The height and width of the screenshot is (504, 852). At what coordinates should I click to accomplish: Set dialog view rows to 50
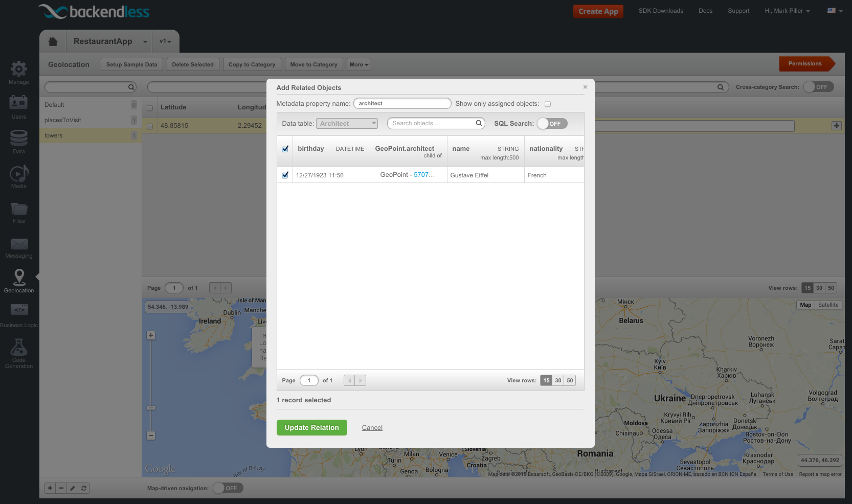[570, 380]
